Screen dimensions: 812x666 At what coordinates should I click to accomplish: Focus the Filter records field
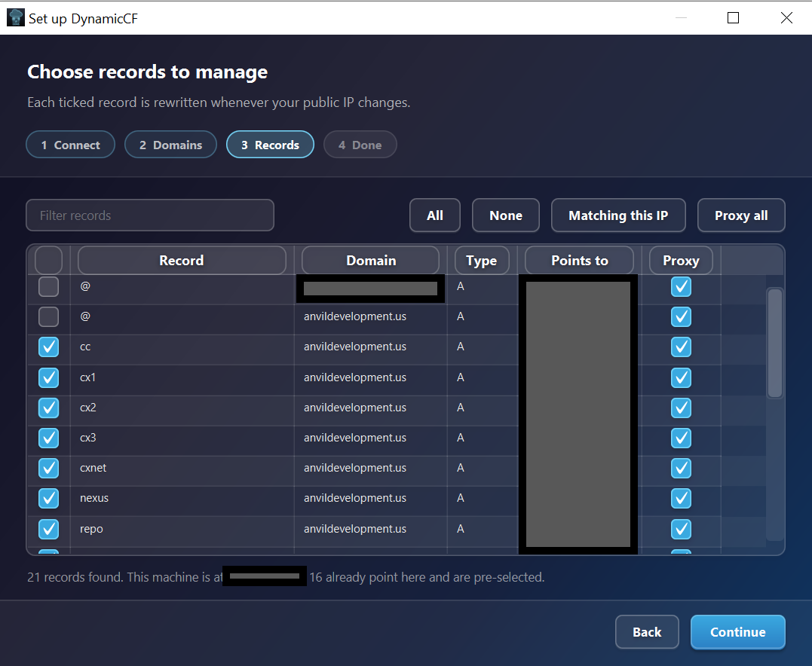pyautogui.click(x=150, y=215)
